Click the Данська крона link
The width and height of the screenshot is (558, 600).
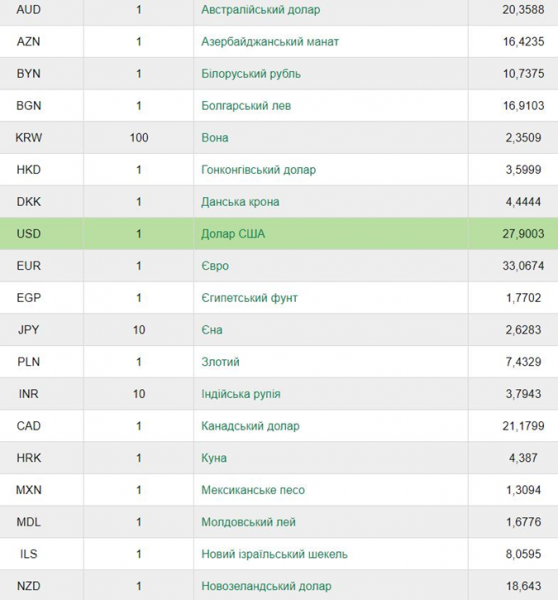tap(240, 202)
